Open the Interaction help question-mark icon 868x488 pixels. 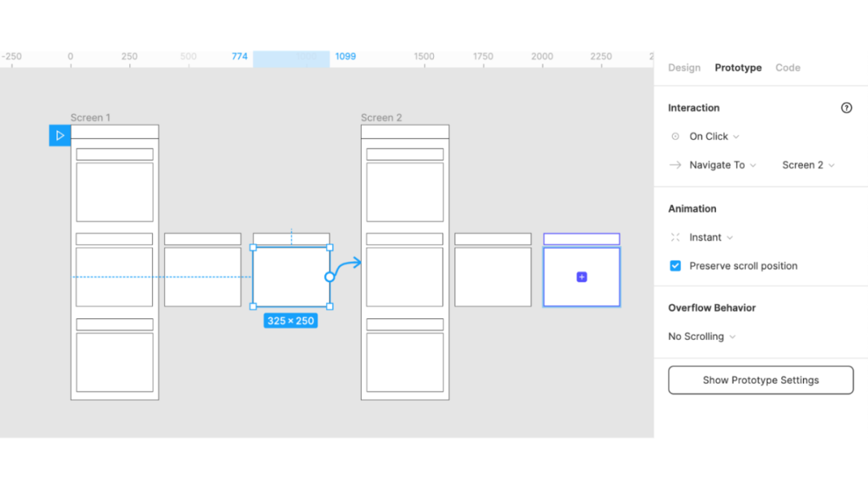(846, 108)
